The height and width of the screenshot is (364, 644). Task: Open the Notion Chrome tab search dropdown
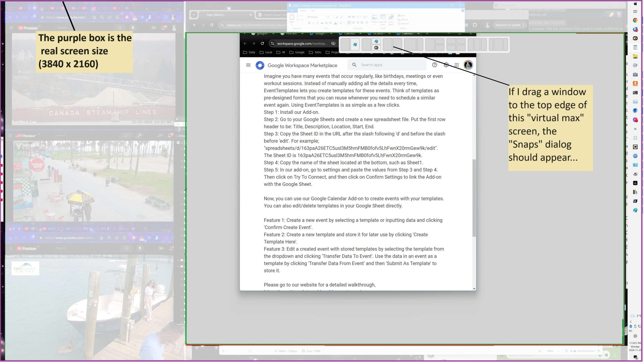click(194, 15)
